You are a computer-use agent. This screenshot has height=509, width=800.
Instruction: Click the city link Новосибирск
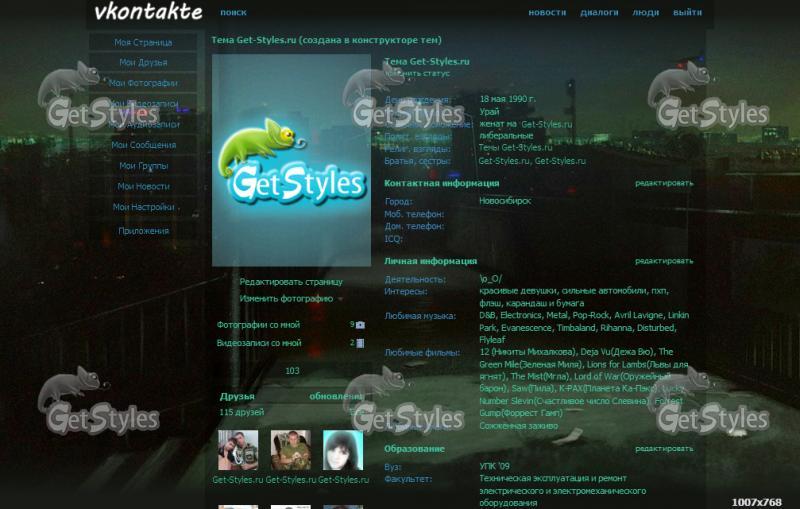click(505, 201)
